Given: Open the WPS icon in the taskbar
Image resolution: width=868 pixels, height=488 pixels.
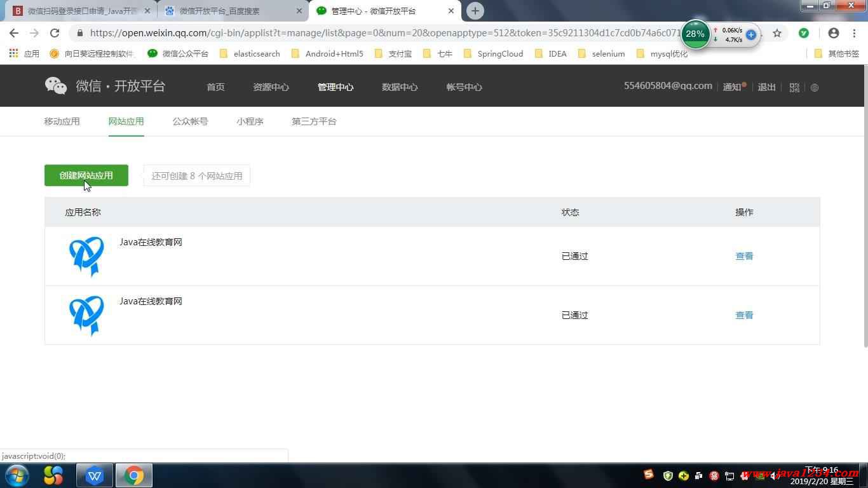Looking at the screenshot, I should tap(95, 475).
